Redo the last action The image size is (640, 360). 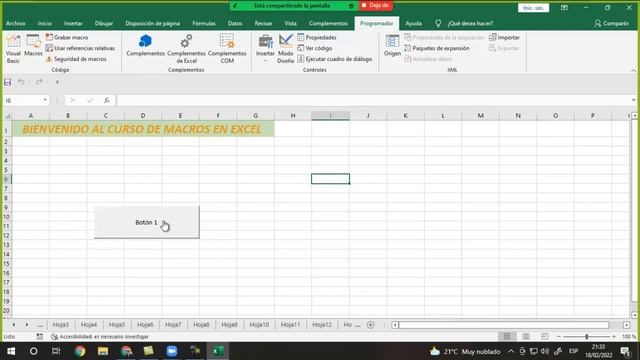click(x=39, y=82)
